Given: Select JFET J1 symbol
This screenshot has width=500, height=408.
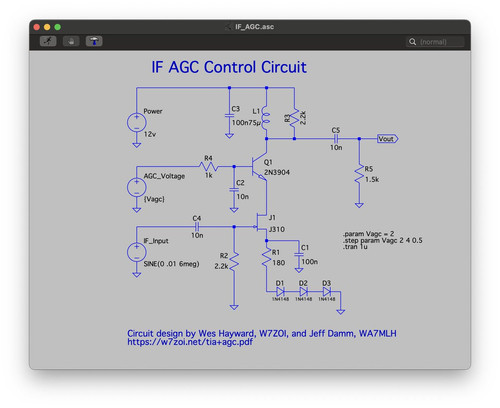Looking at the screenshot, I should pos(261,223).
